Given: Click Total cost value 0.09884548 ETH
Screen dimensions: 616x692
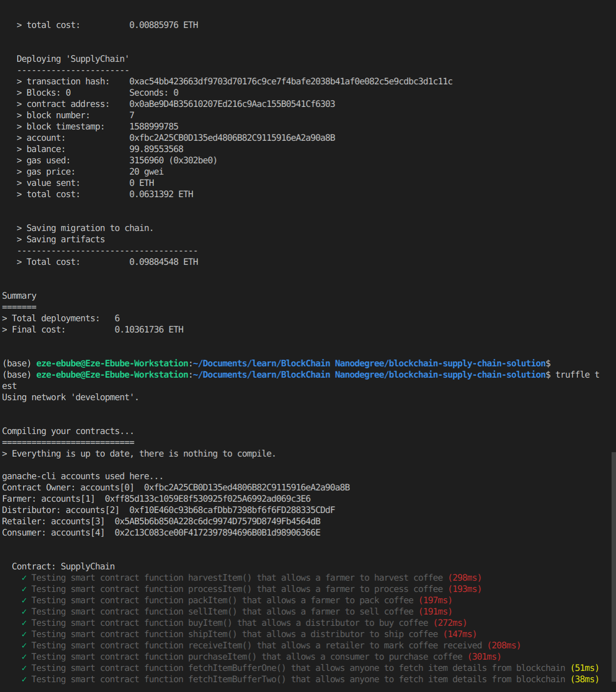Looking at the screenshot, I should tap(164, 262).
